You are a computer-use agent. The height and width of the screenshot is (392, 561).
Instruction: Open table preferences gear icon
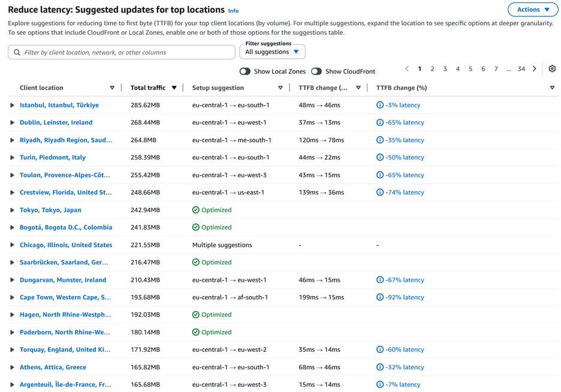552,69
